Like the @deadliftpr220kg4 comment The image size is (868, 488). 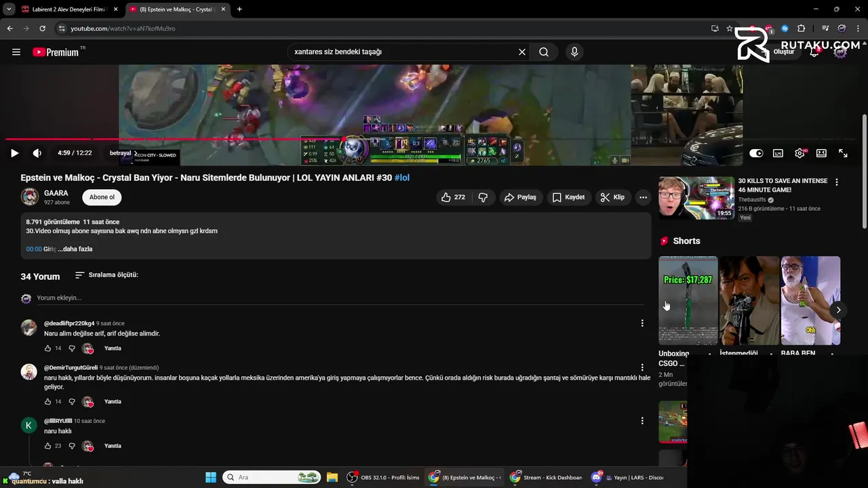(47, 348)
